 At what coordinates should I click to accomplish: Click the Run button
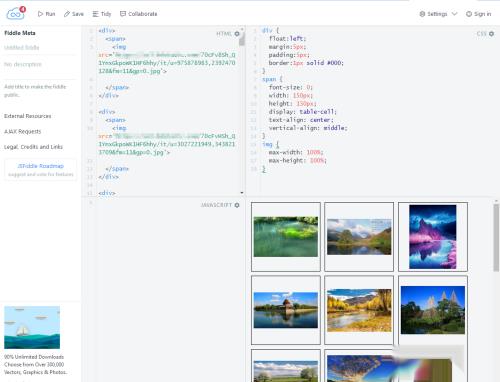pos(46,14)
